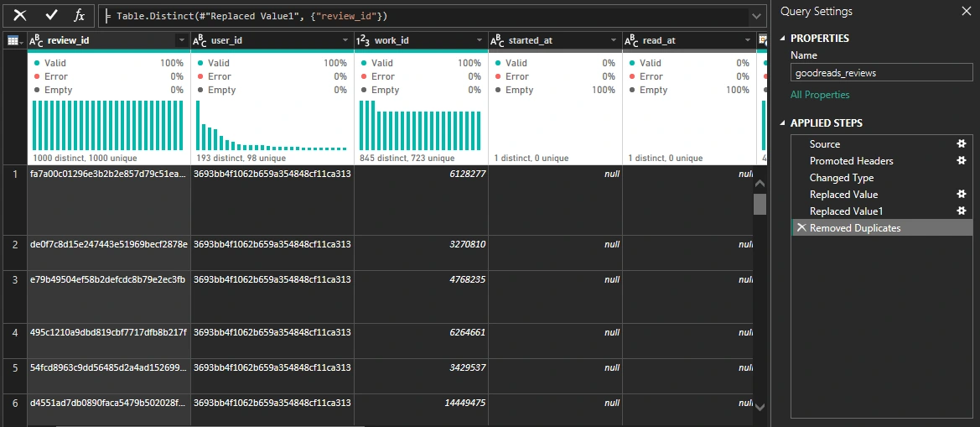This screenshot has height=427, width=980.
Task: Open work_id column filter dropdown
Action: 480,40
